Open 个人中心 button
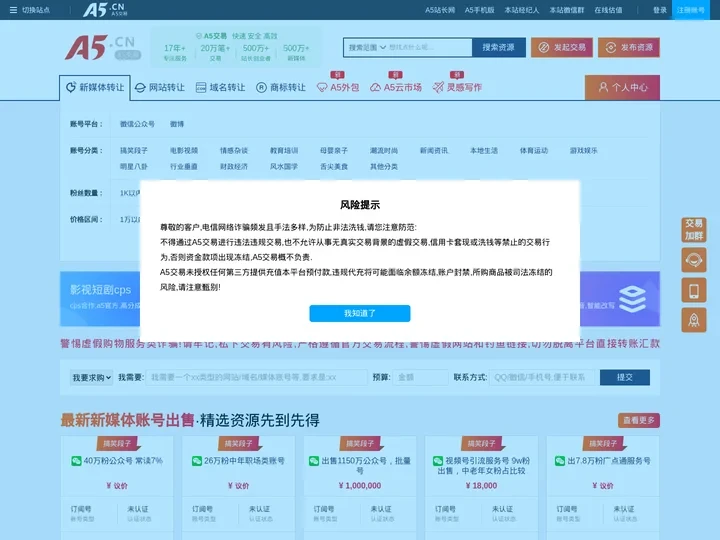 click(x=622, y=87)
